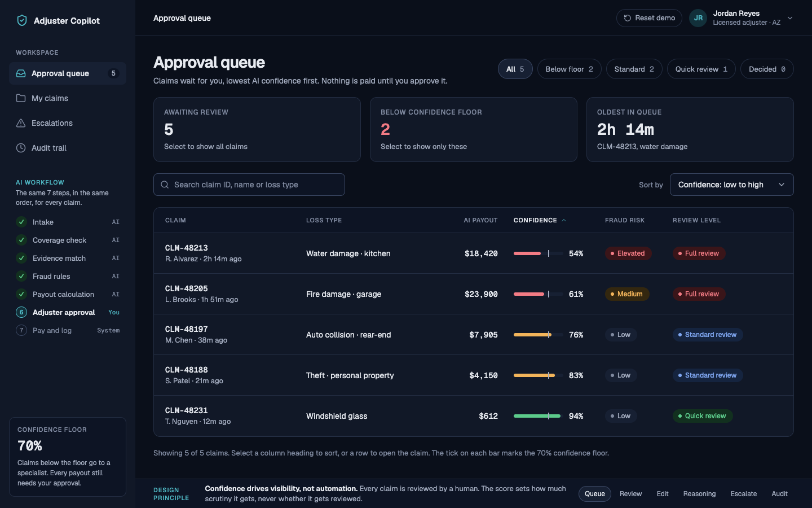Open the Audit trail page
This screenshot has height=508, width=812.
pyautogui.click(x=68, y=148)
